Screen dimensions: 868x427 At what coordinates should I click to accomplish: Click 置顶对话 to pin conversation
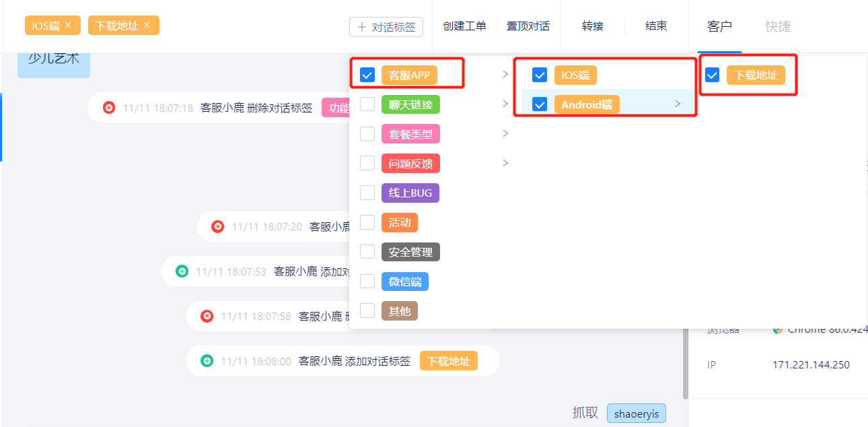click(528, 26)
